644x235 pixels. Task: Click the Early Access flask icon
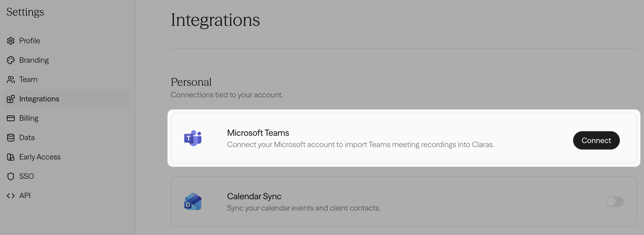click(11, 157)
